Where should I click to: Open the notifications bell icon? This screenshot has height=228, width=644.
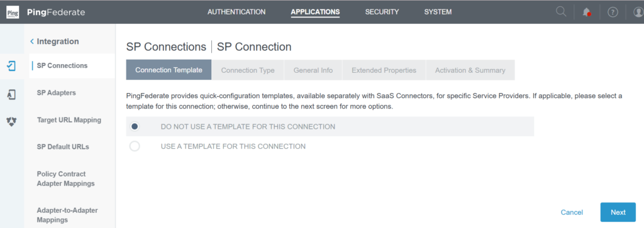point(587,13)
